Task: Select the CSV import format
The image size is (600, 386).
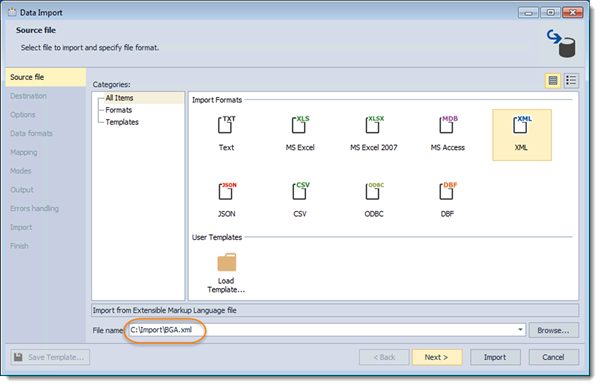Action: [x=300, y=200]
